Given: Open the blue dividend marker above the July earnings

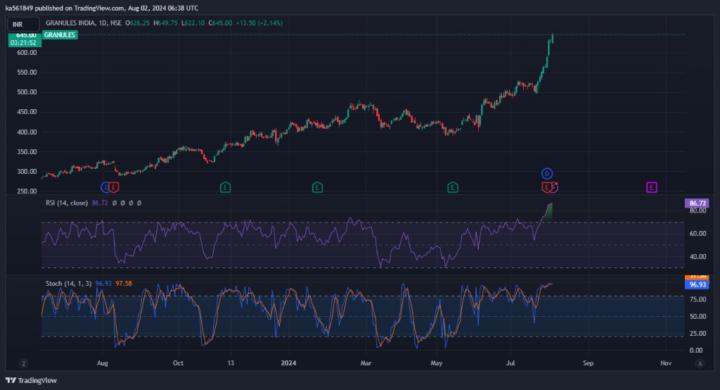Looking at the screenshot, I should pyautogui.click(x=546, y=174).
